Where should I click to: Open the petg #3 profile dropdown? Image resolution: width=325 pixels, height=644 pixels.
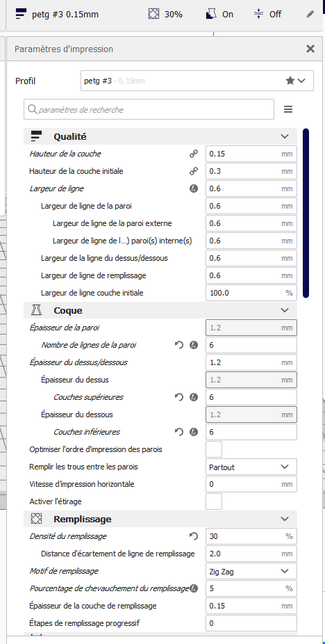197,81
